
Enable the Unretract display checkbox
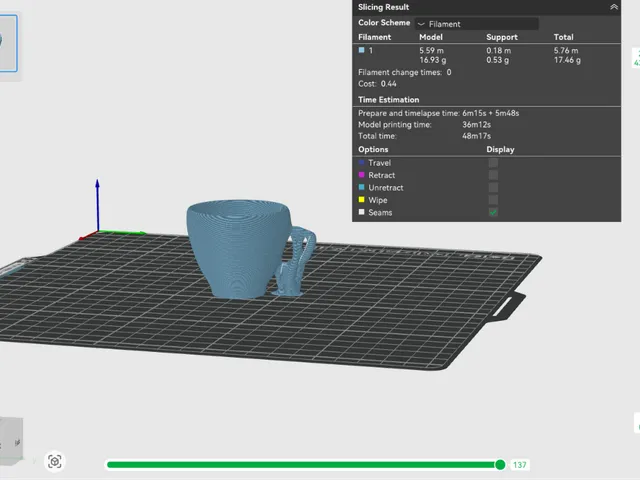point(493,188)
